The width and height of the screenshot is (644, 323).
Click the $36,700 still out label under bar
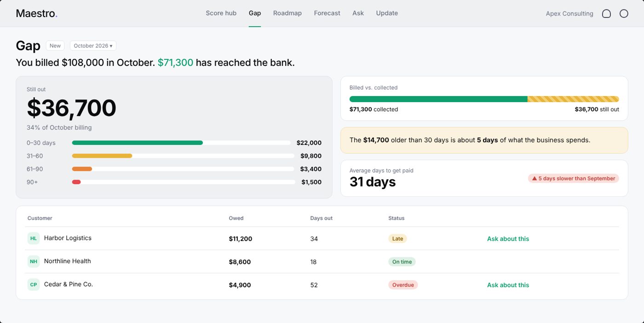[597, 110]
